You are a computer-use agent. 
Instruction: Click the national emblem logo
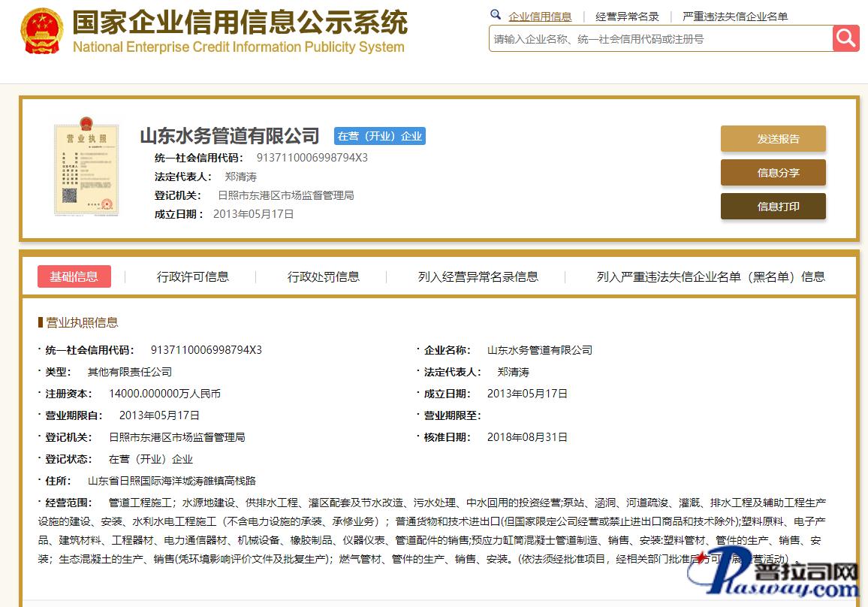[42, 31]
